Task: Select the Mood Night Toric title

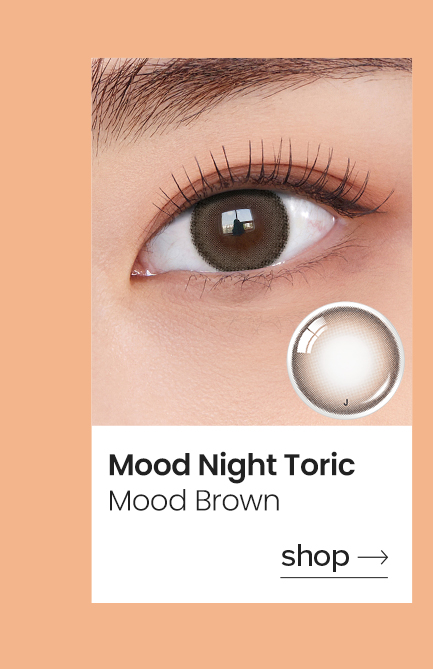Action: (231, 465)
